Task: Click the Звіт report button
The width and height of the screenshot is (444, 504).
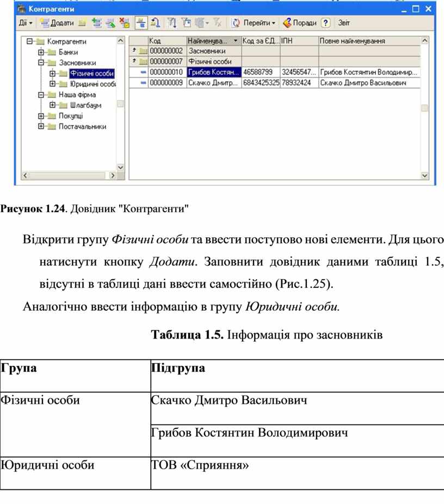Action: click(x=343, y=23)
